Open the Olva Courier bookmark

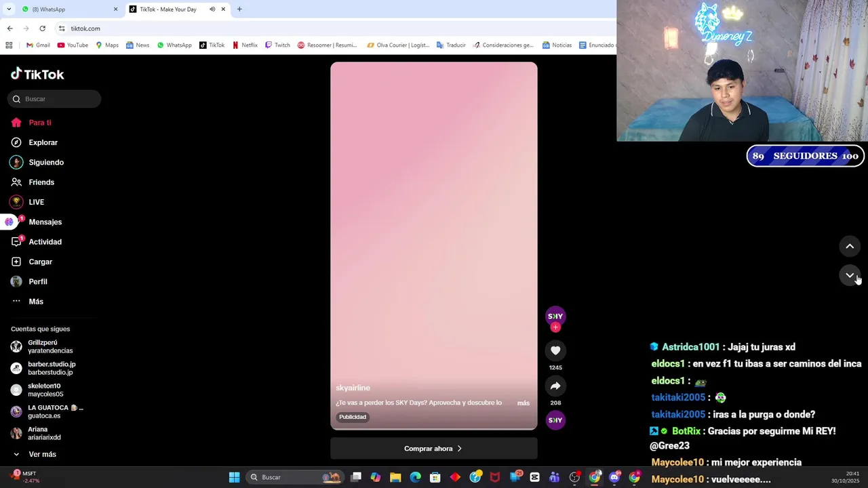398,45
